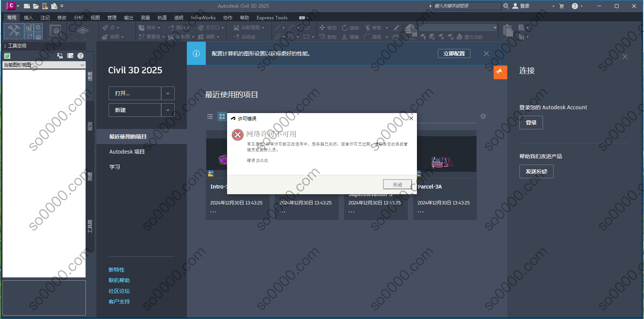Click the 采样线 ribbon tool
Screen dimensions: 644x319
(244, 37)
